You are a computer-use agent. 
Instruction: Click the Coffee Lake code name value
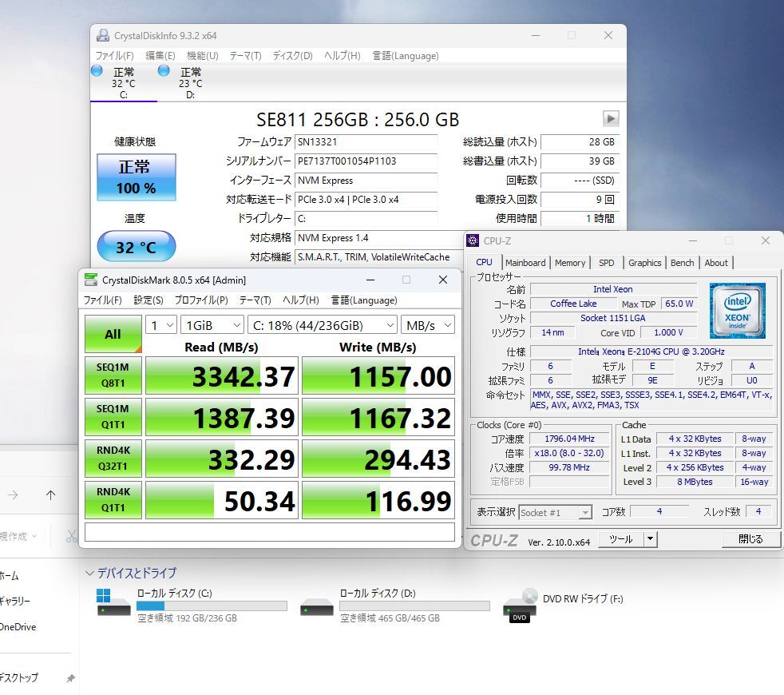pos(573,304)
